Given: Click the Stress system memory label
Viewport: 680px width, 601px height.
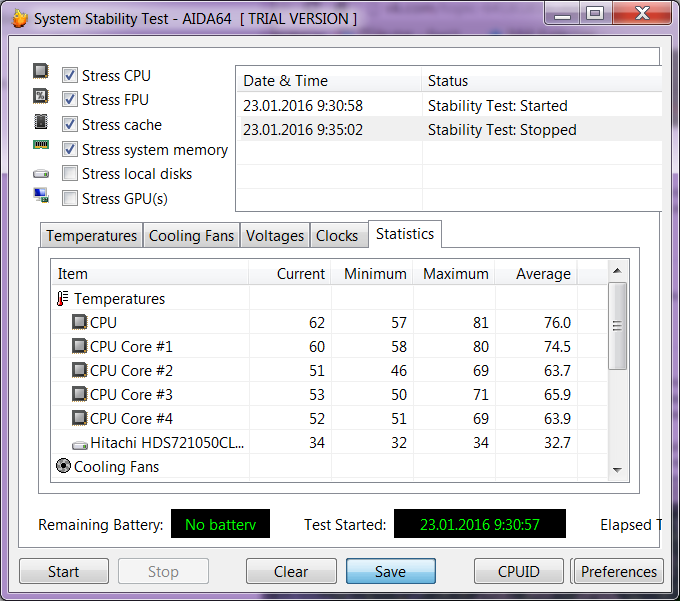Looking at the screenshot, I should pos(155,150).
